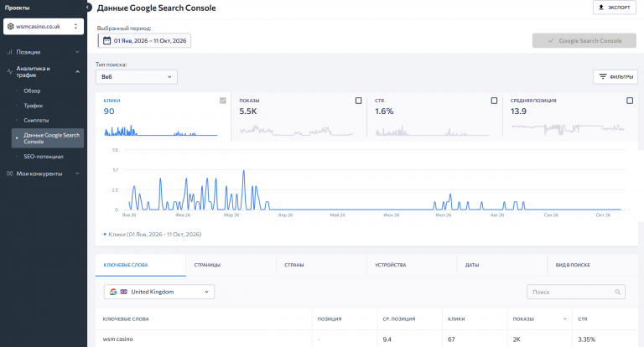Focus the Поиск keyword search field
The image size is (644, 347).
click(576, 292)
